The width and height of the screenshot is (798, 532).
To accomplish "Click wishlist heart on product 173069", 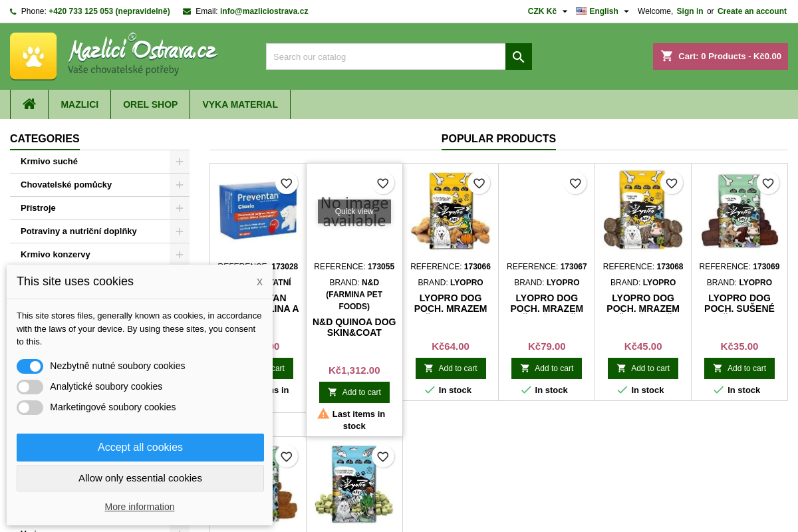I will (768, 183).
